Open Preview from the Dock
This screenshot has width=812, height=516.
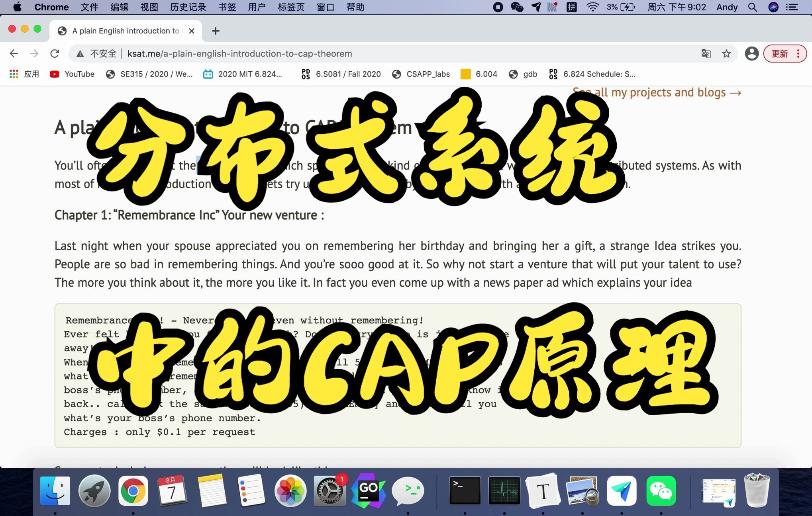coord(583,491)
